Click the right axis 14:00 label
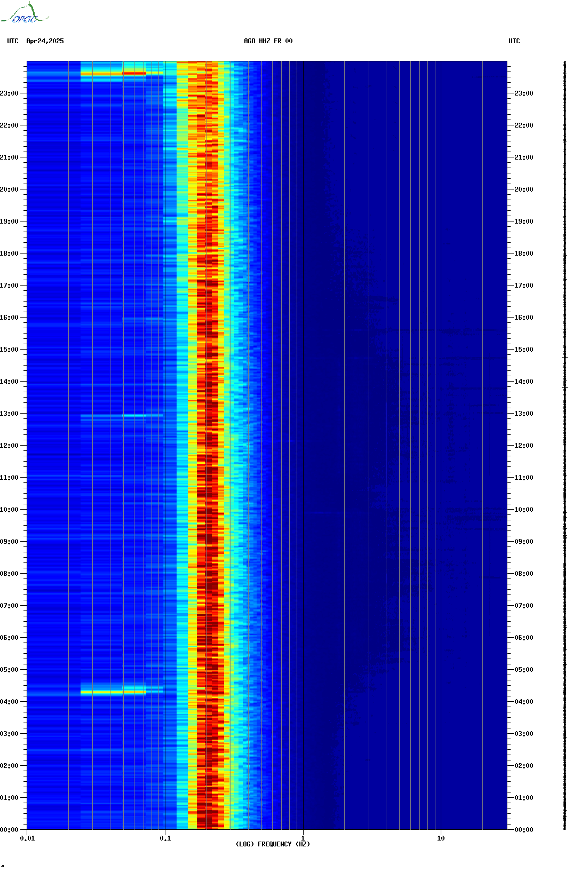The image size is (588, 872). (x=524, y=382)
